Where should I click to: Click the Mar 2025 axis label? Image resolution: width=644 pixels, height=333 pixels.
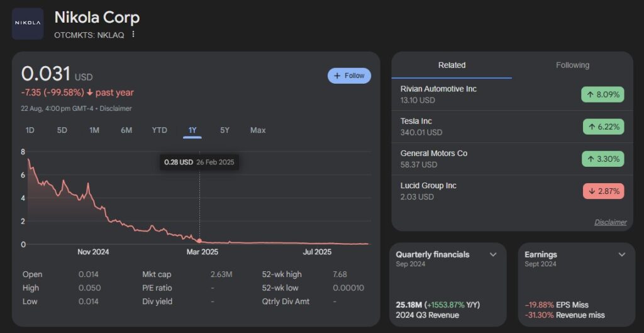pyautogui.click(x=203, y=252)
